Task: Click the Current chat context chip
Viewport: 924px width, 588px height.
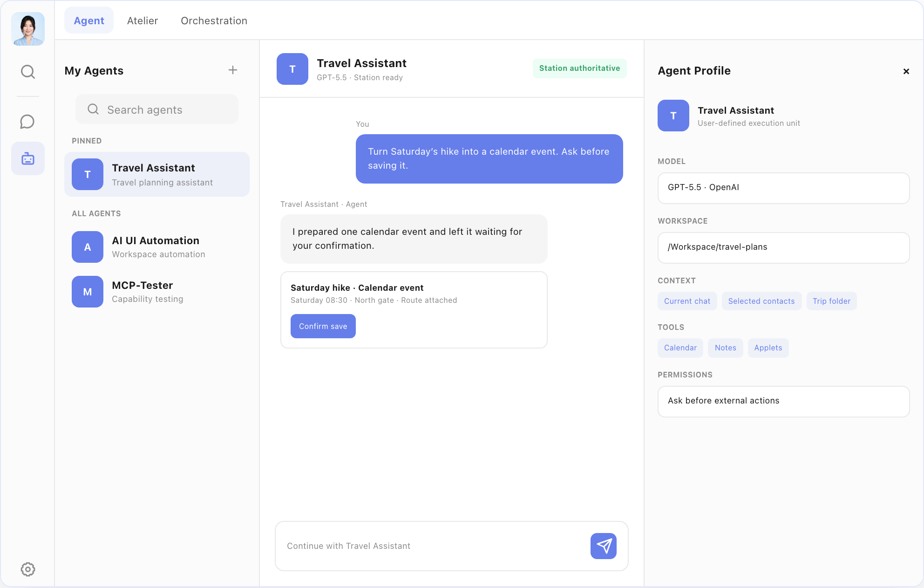Action: point(687,301)
